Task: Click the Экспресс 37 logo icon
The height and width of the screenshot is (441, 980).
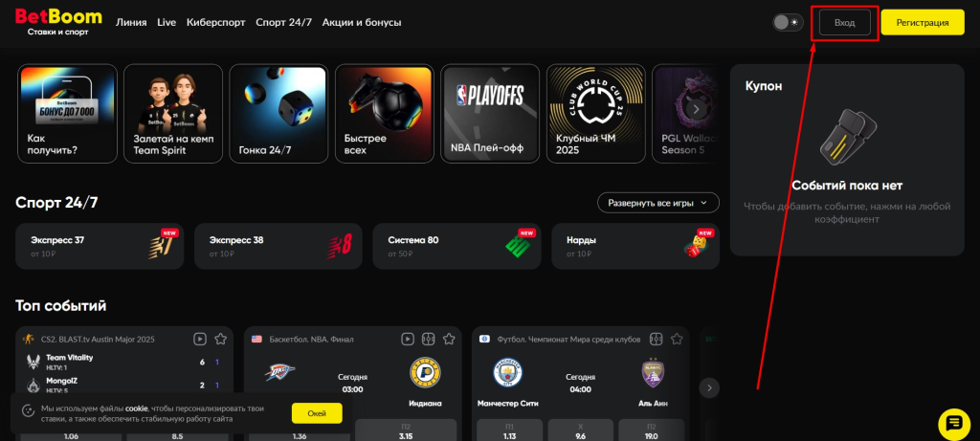Action: tap(160, 247)
